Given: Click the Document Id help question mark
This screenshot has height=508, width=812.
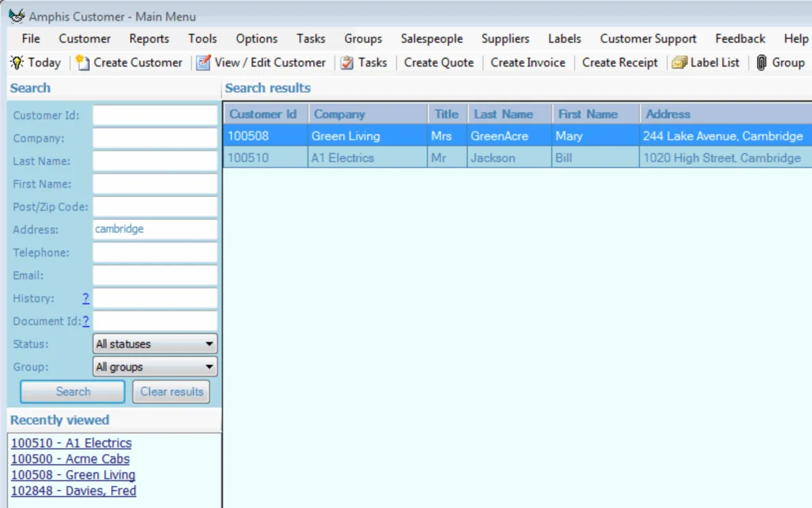Looking at the screenshot, I should click(86, 321).
